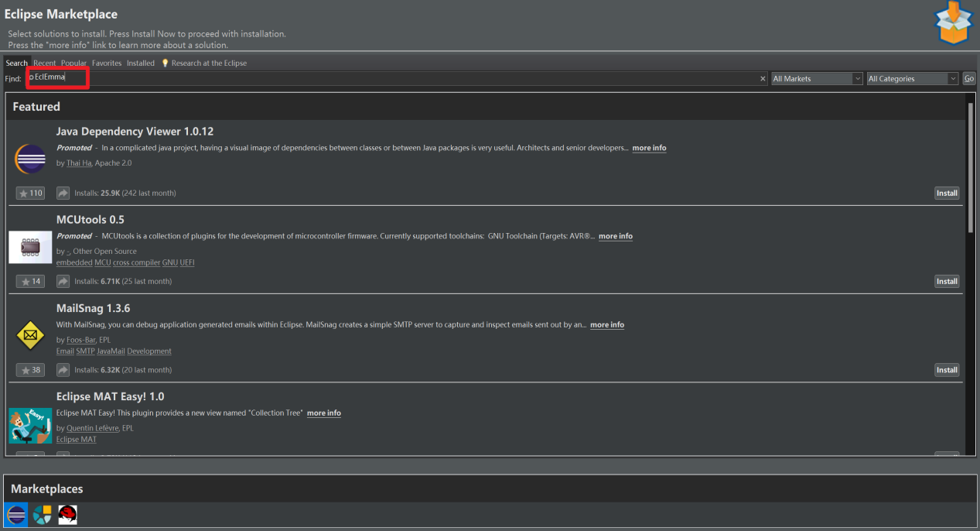Image resolution: width=980 pixels, height=531 pixels.
Task: Click the cross compiler tag link
Action: pos(136,262)
